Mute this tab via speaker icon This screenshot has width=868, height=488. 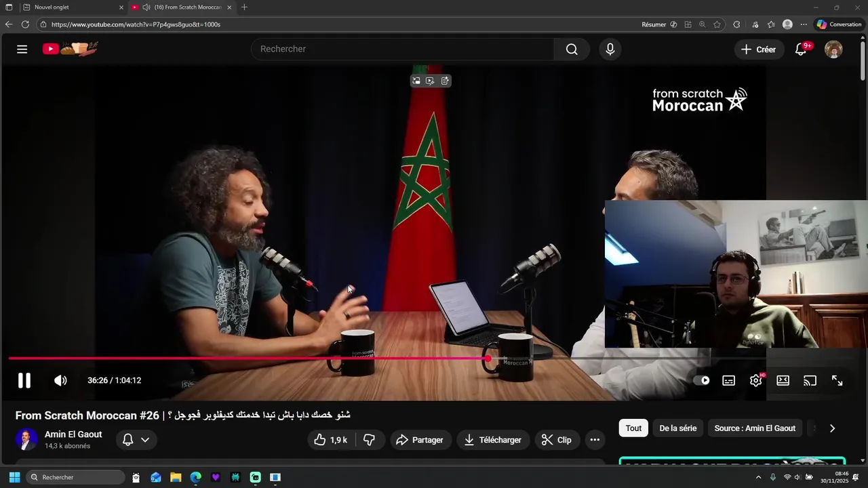(146, 7)
